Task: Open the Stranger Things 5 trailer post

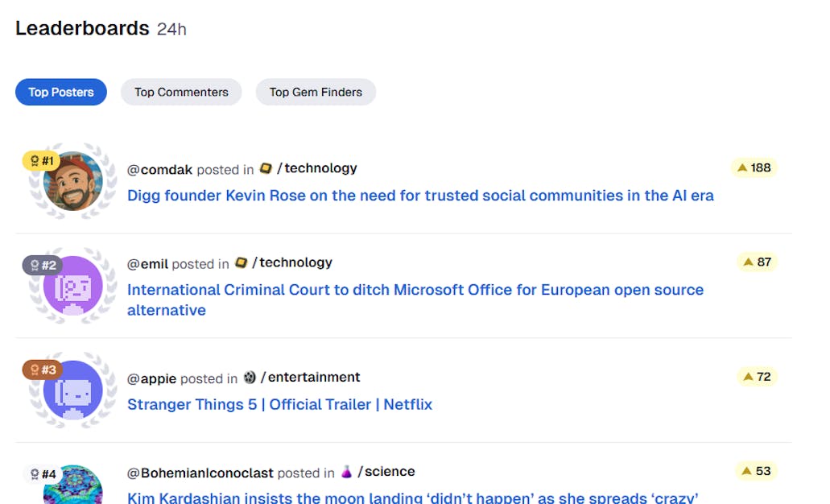Action: tap(279, 404)
